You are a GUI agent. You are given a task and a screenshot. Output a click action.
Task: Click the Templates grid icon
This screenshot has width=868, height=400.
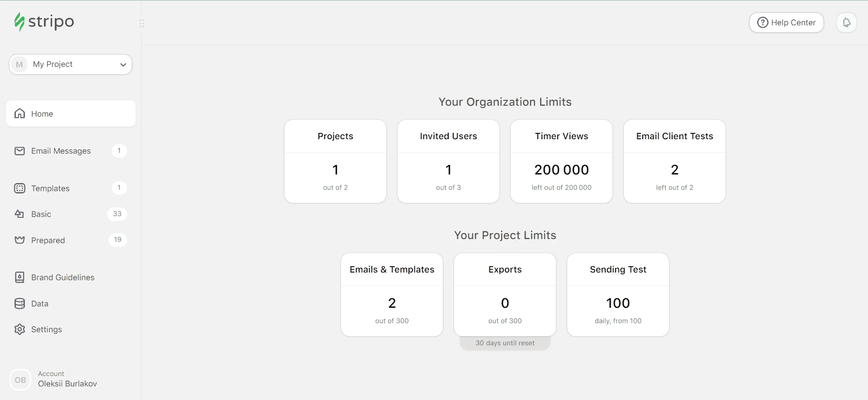[19, 188]
